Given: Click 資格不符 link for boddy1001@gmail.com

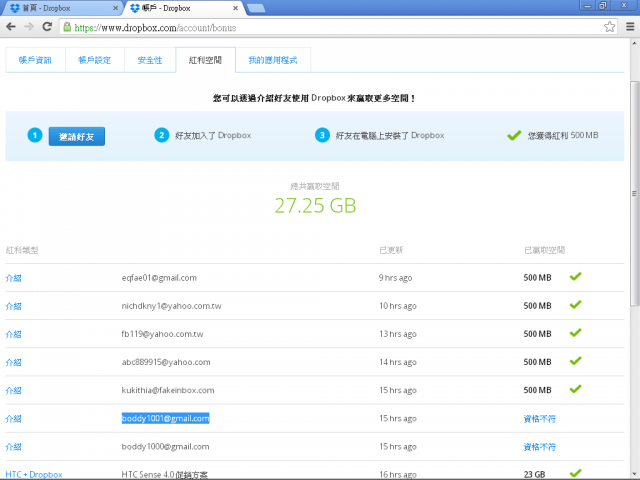Looking at the screenshot, I should [540, 419].
